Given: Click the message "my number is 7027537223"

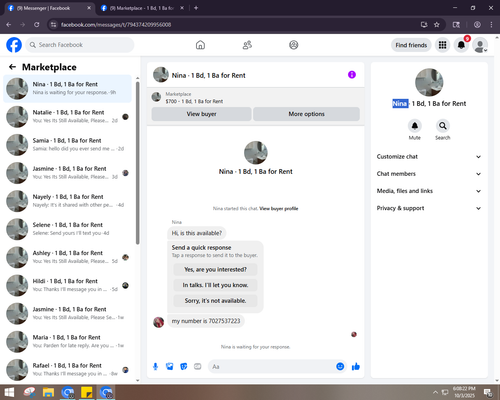Looking at the screenshot, I should point(206,321).
